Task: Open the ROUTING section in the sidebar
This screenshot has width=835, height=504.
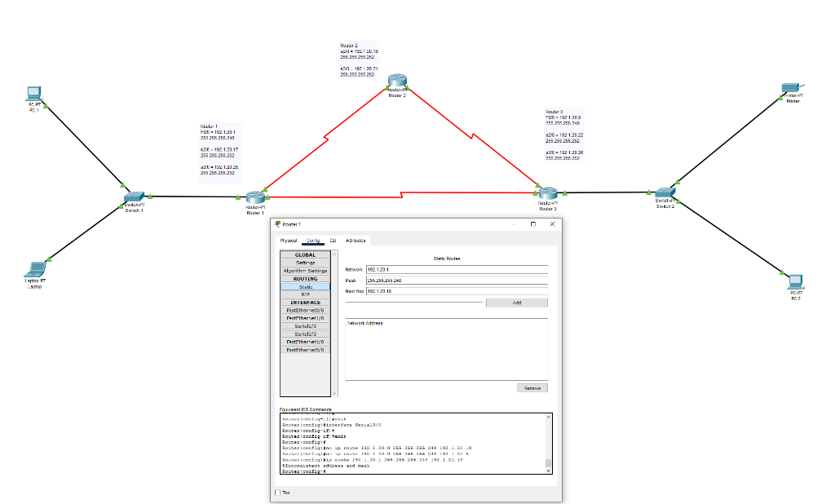Action: coord(304,278)
